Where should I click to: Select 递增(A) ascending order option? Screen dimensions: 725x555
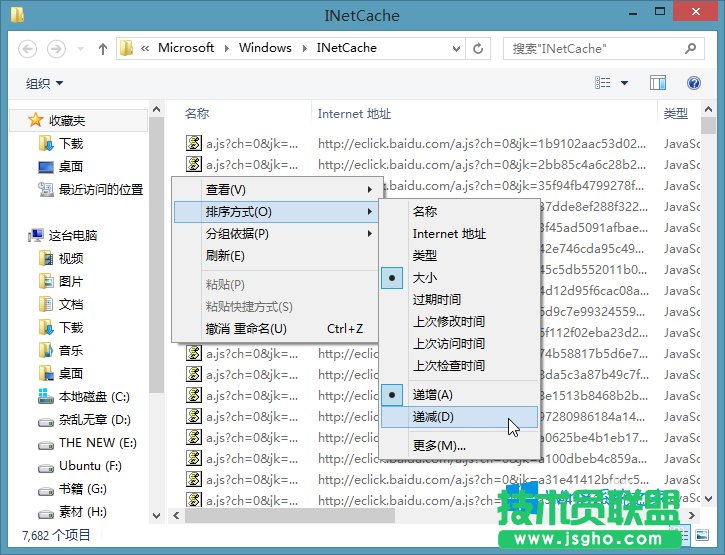(432, 394)
